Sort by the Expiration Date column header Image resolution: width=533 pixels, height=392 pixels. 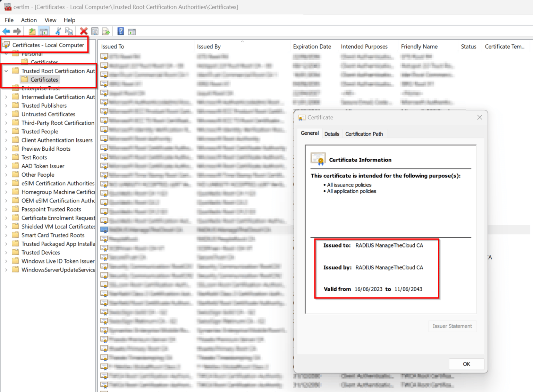point(312,46)
